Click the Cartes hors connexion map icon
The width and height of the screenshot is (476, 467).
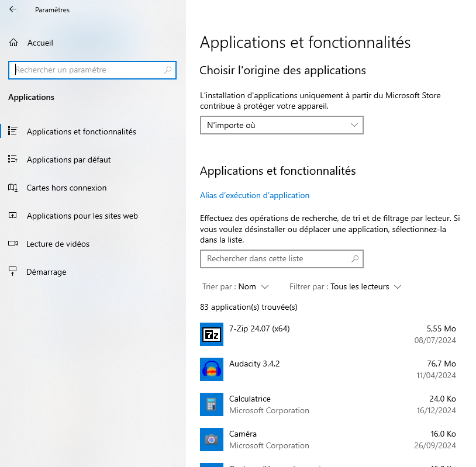12,188
